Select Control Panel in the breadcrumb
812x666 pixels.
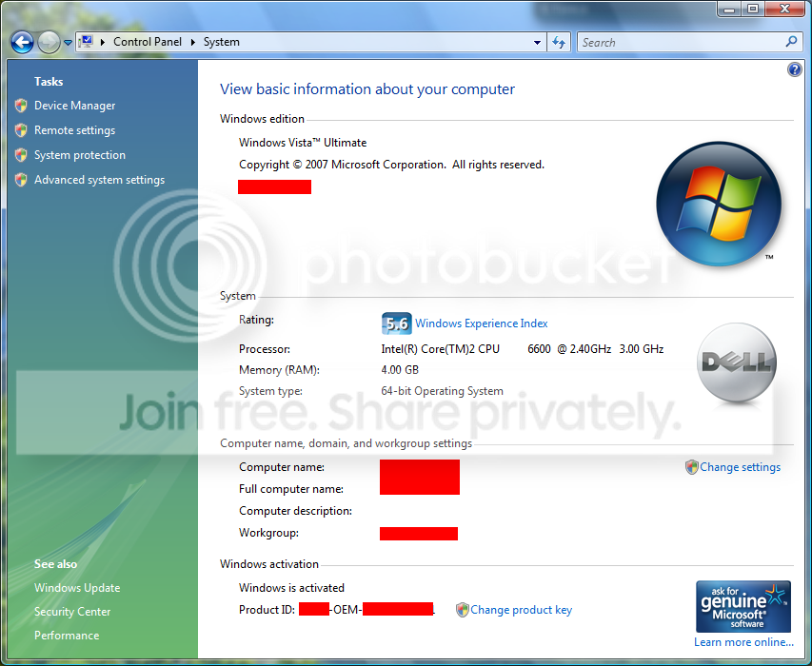147,42
